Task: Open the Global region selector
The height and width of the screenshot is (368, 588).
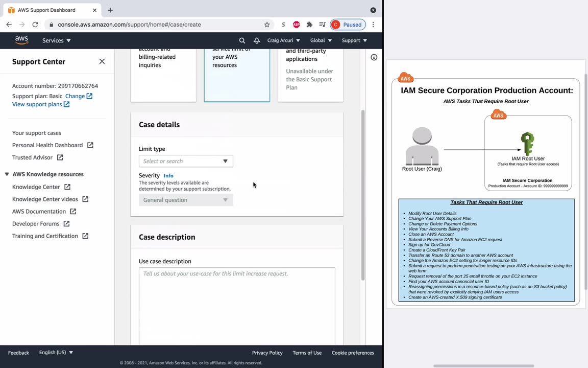Action: click(321, 40)
